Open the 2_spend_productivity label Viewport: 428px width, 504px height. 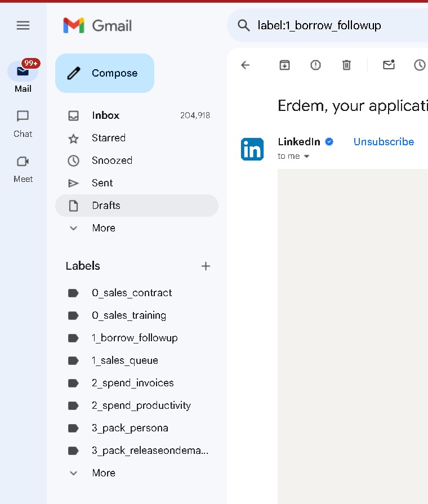point(137,405)
